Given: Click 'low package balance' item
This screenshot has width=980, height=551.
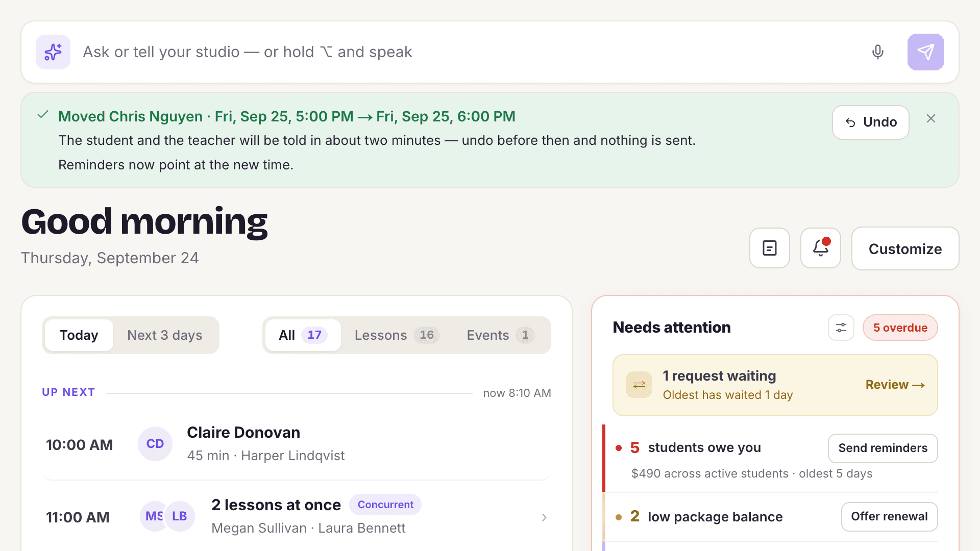Looking at the screenshot, I should (x=715, y=517).
